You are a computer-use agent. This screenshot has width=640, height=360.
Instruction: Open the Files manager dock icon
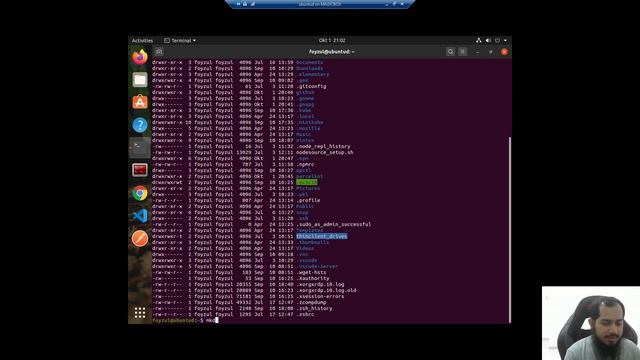click(140, 80)
